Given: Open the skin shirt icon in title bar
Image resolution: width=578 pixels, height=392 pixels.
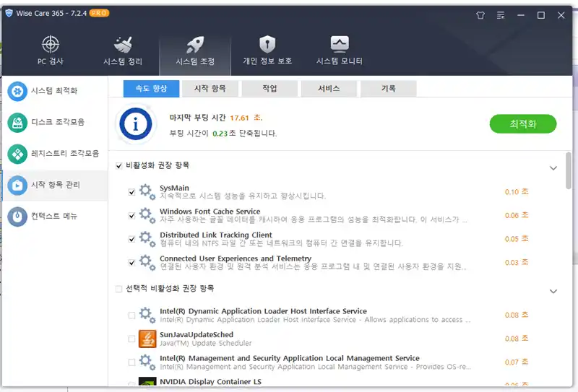Looking at the screenshot, I should [x=480, y=15].
